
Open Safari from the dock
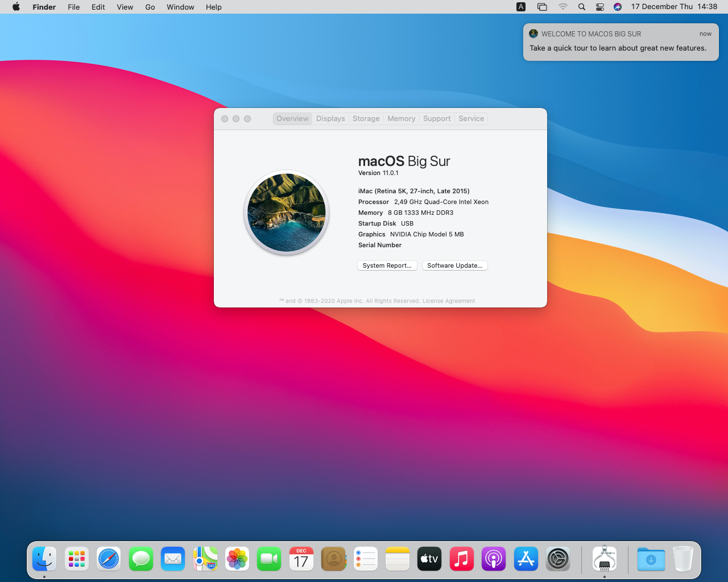(x=109, y=559)
